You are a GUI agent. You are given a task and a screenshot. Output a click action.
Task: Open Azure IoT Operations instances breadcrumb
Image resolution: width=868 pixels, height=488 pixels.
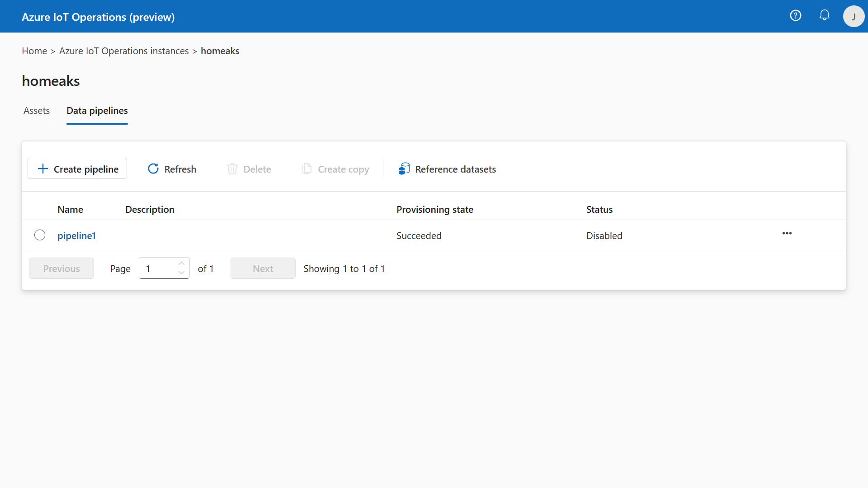pos(124,51)
